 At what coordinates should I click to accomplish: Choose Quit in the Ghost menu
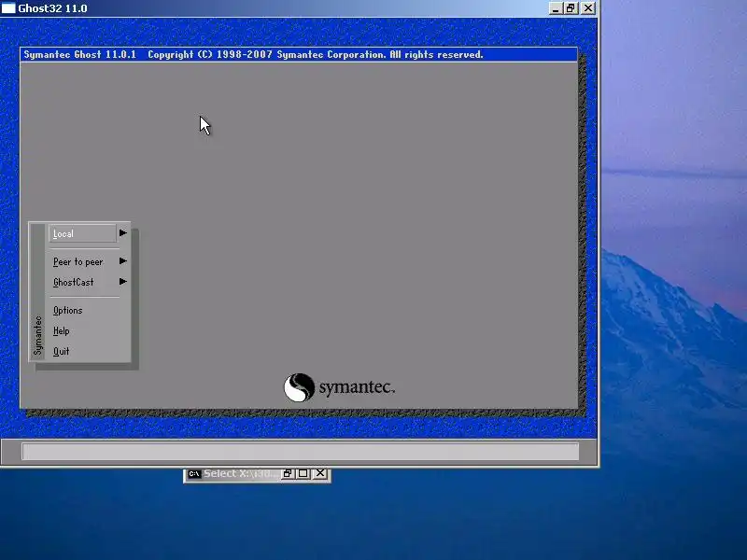tap(61, 352)
